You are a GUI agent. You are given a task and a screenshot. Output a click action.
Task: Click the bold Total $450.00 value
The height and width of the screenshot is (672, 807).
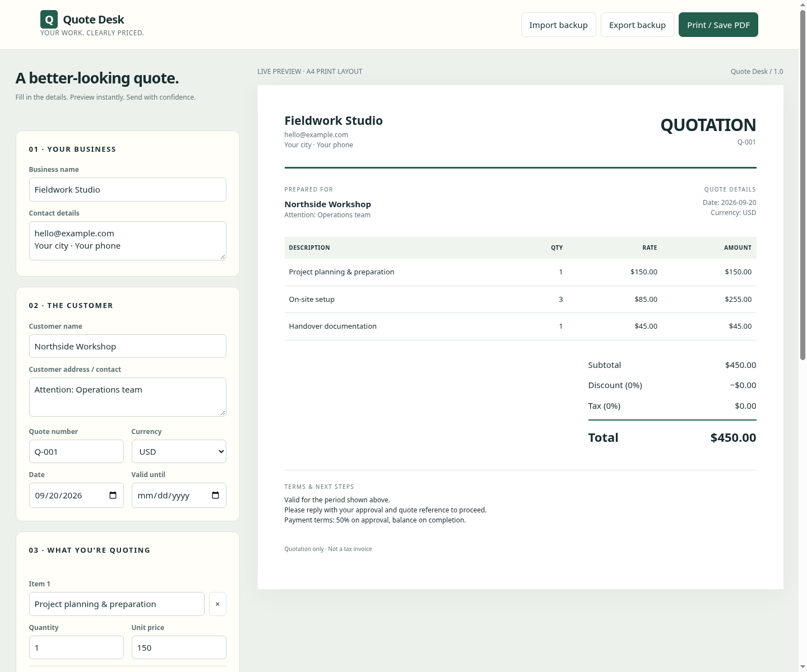coord(733,437)
